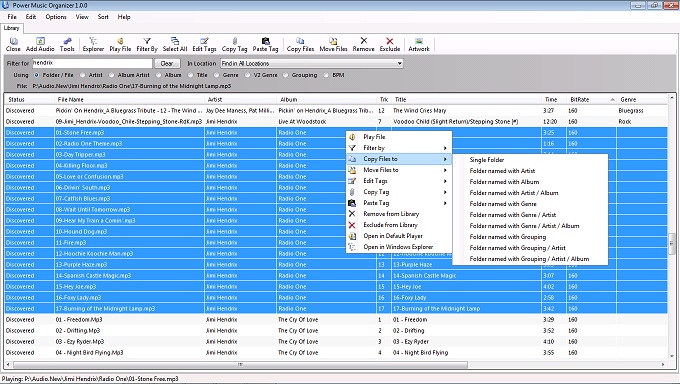Select the Album Artist radio button
This screenshot has width=680, height=384.
[111, 75]
